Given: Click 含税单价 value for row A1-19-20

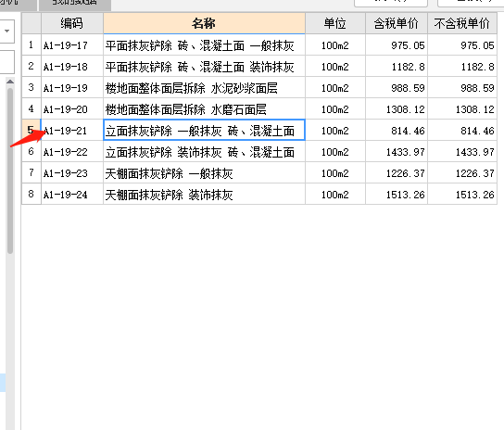Looking at the screenshot, I should point(397,109).
